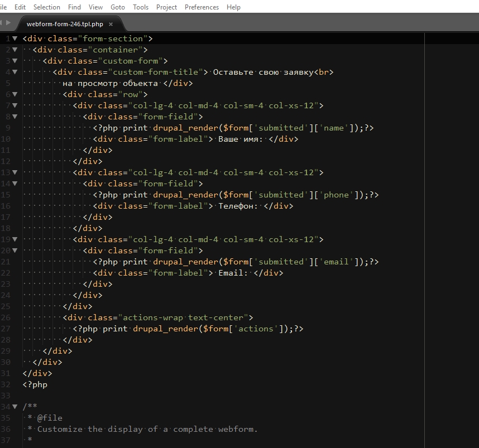
Task: Click "custom-form" class value on line 3
Action: (131, 61)
